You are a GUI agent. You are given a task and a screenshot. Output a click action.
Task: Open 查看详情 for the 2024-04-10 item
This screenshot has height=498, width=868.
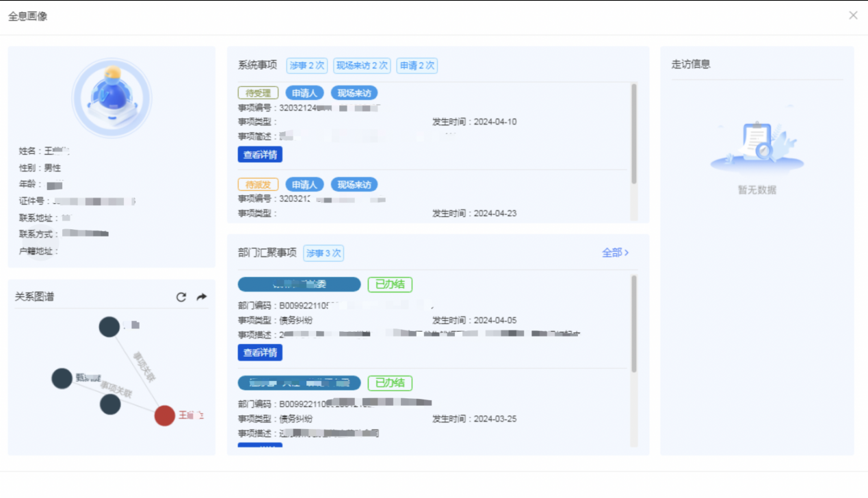[260, 155]
